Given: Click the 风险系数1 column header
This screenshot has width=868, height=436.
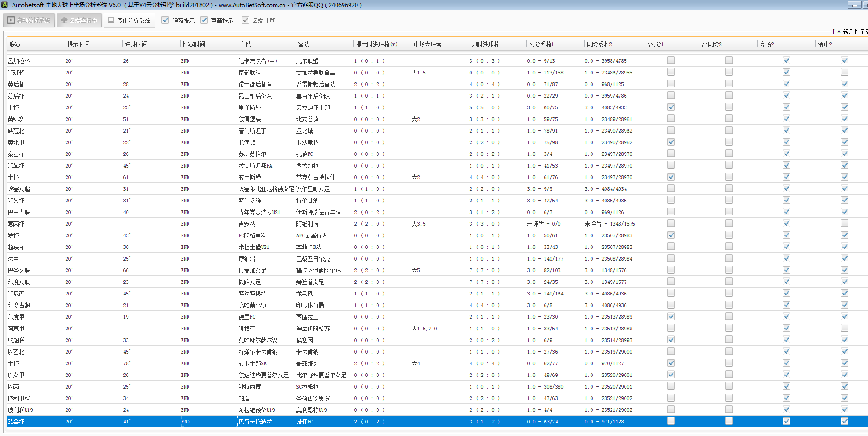Looking at the screenshot, I should coord(541,45).
